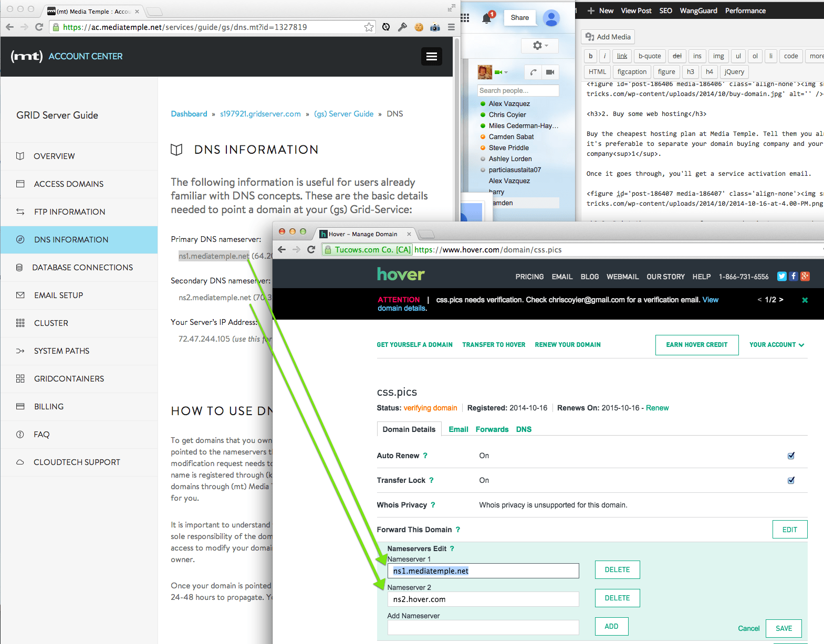Switch to the Hover Email tab
The image size is (824, 644).
458,429
